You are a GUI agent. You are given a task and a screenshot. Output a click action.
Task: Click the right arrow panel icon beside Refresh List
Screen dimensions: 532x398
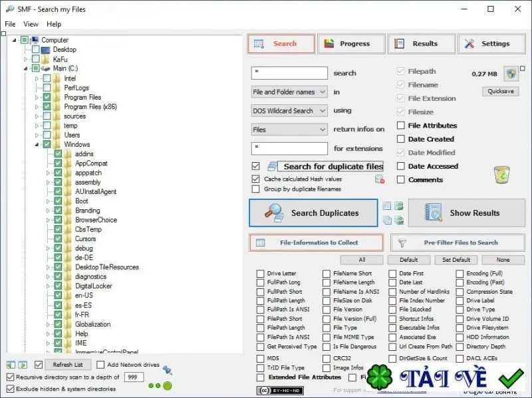(23, 365)
